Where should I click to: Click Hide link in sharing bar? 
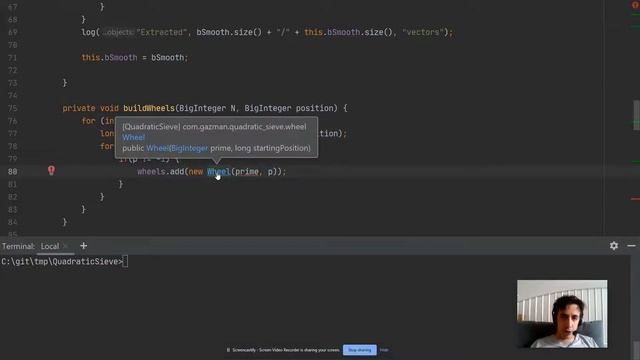click(x=384, y=350)
